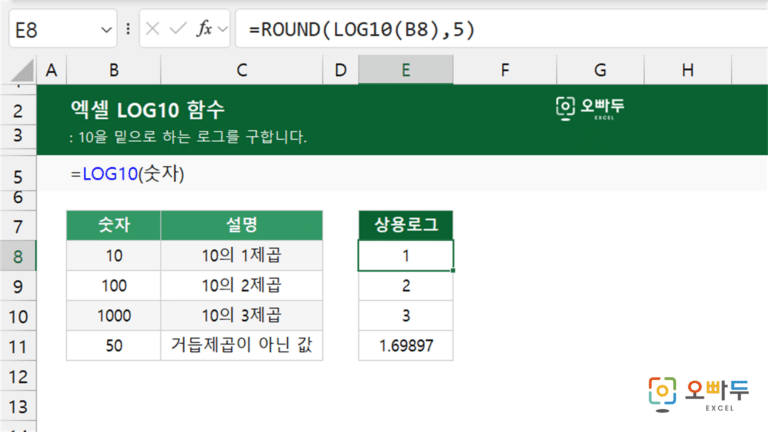The image size is (768, 432).
Task: Select column C header
Action: [x=241, y=70]
